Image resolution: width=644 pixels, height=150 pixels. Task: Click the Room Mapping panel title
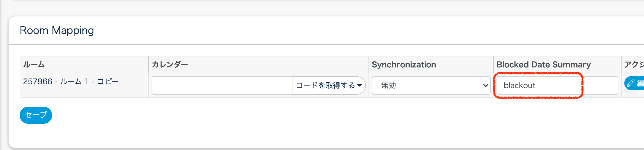(57, 30)
